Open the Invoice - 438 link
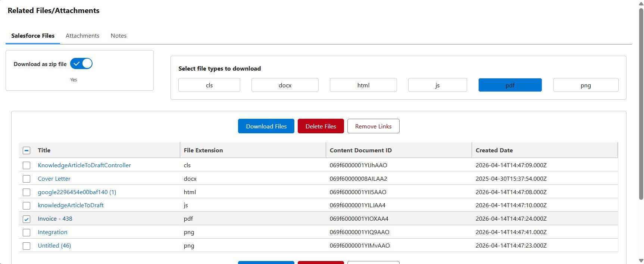644x264 pixels. tap(55, 218)
